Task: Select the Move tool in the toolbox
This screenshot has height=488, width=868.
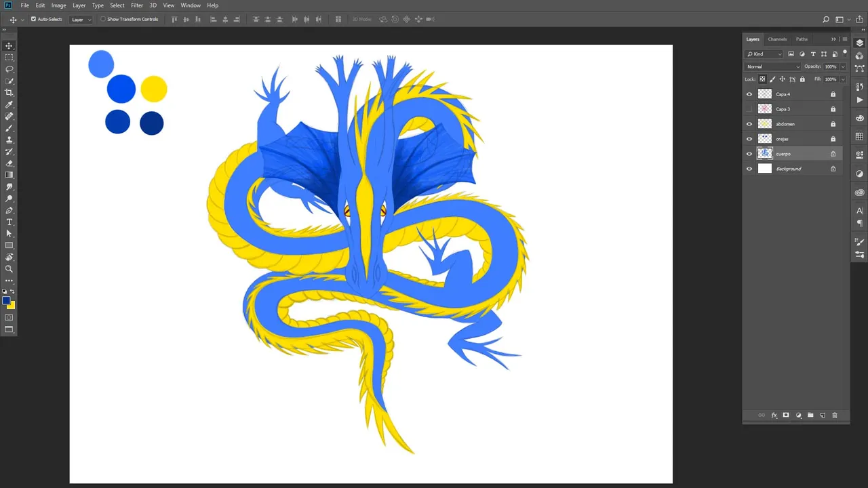Action: point(9,46)
